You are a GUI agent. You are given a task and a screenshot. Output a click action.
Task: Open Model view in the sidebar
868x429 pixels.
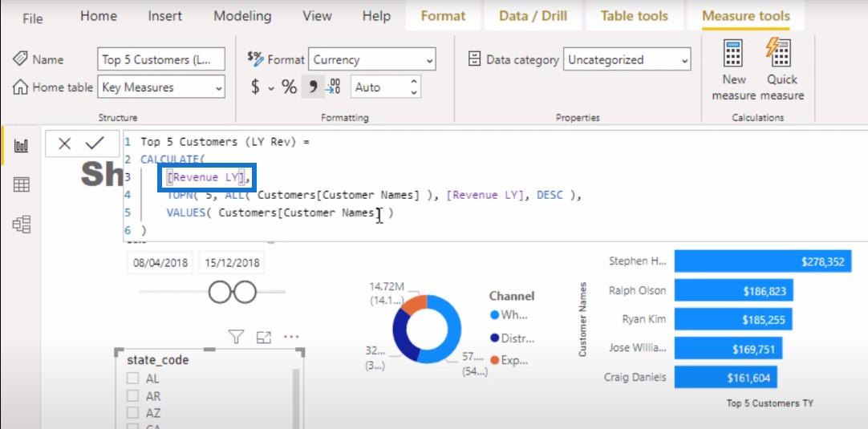click(21, 224)
